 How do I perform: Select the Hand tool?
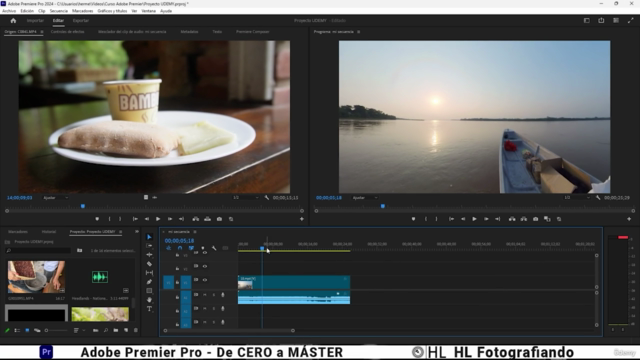click(x=149, y=300)
